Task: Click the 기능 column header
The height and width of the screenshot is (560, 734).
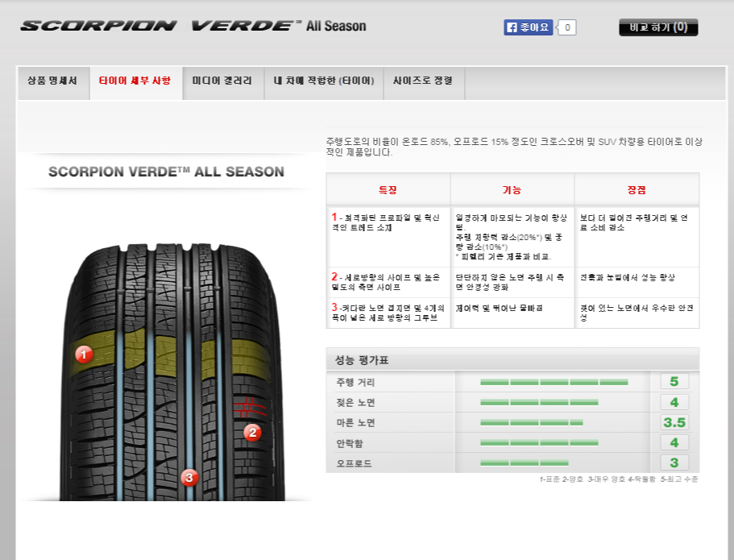Action: click(x=512, y=189)
